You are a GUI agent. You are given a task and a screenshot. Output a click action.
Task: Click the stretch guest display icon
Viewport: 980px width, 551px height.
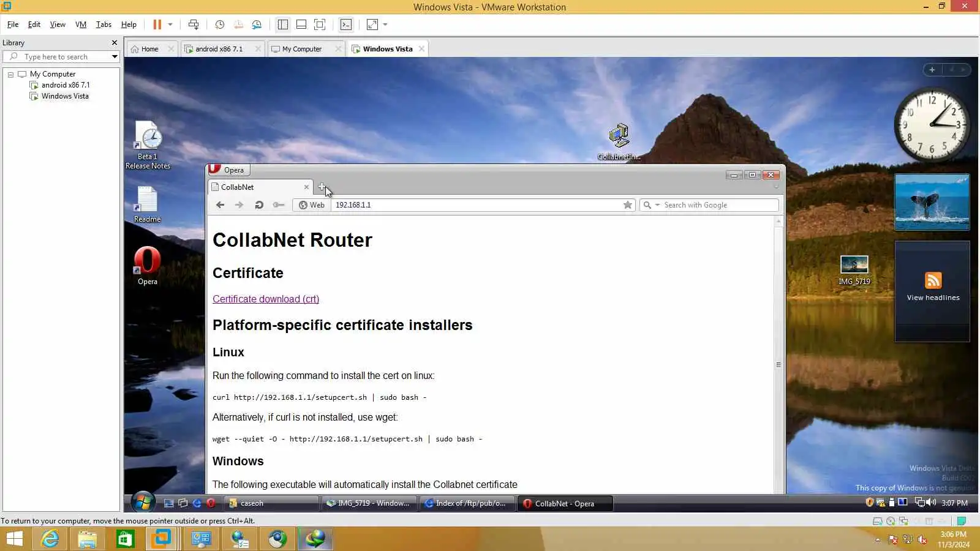[372, 24]
